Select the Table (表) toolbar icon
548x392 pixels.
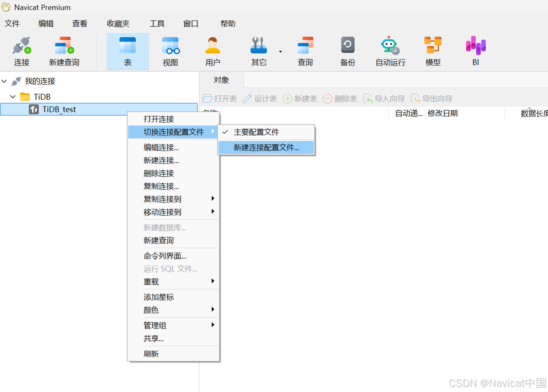(127, 45)
